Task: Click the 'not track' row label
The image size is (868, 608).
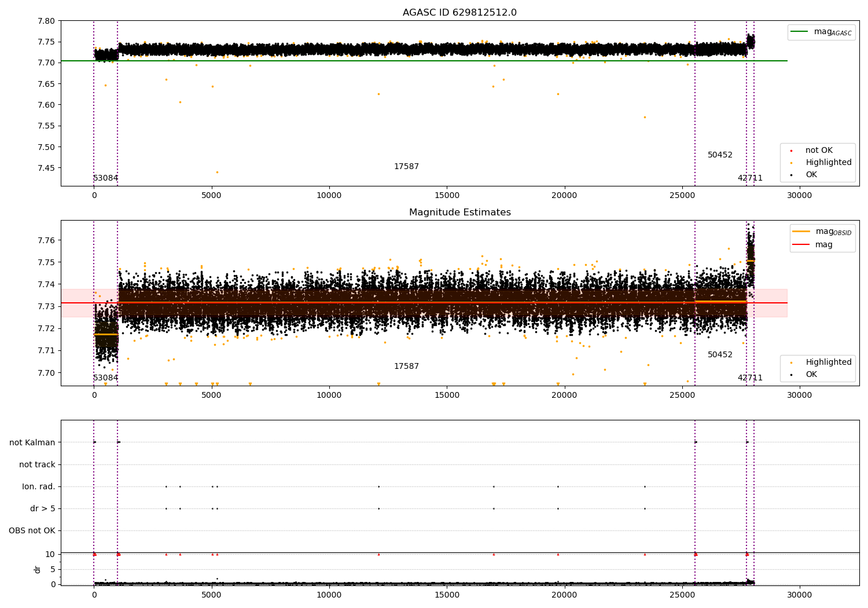Action: point(37,464)
